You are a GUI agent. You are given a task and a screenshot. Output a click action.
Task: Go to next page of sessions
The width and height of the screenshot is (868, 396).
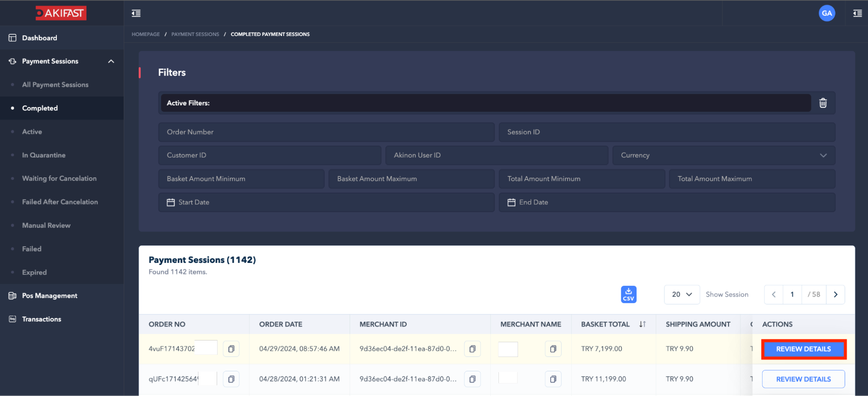tap(835, 295)
